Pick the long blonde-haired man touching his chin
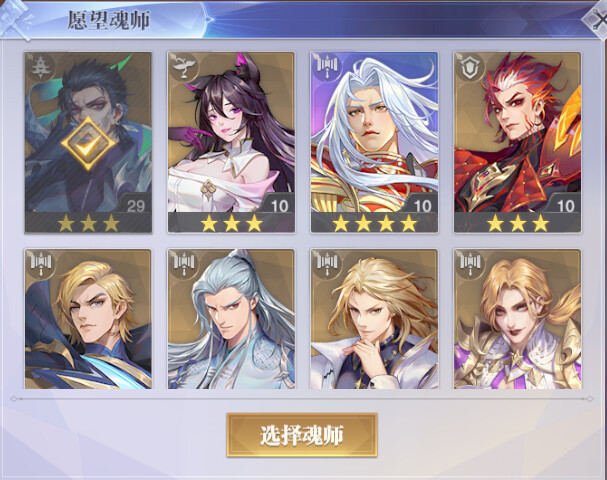This screenshot has height=480, width=607. coord(374,319)
